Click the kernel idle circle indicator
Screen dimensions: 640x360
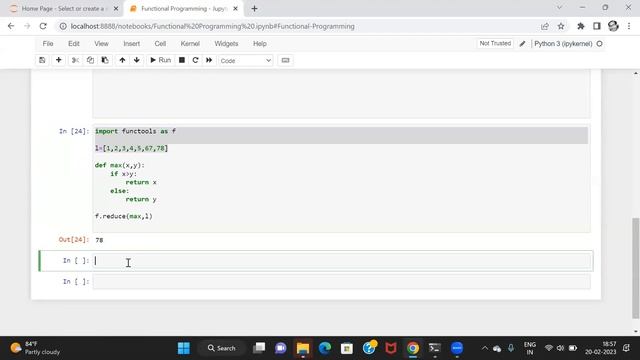[x=599, y=44]
